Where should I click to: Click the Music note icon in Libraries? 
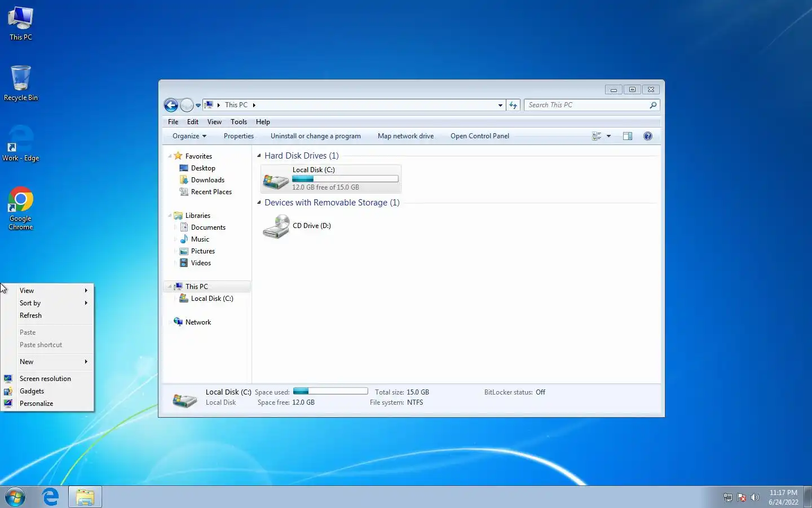click(184, 239)
